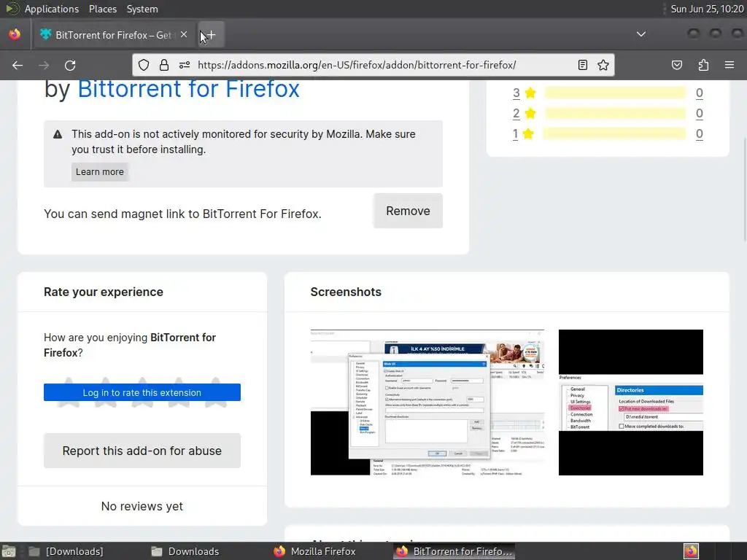Open Bittorrent for Firefox author link
This screenshot has width=747, height=560.
click(189, 89)
